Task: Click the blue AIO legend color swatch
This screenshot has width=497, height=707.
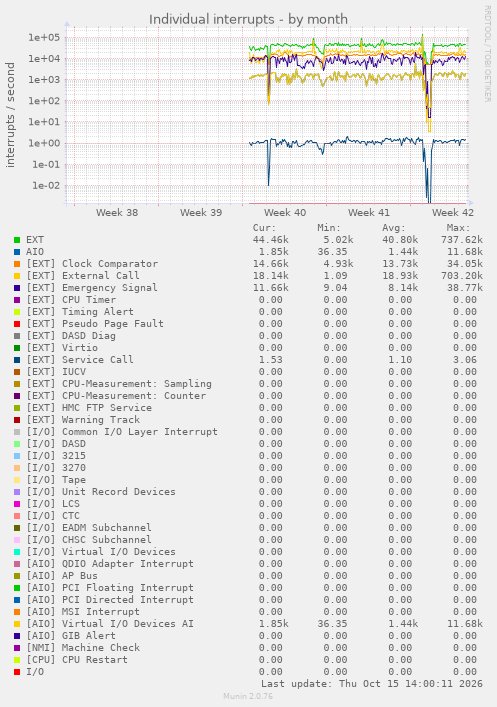Action: pyautogui.click(x=17, y=252)
